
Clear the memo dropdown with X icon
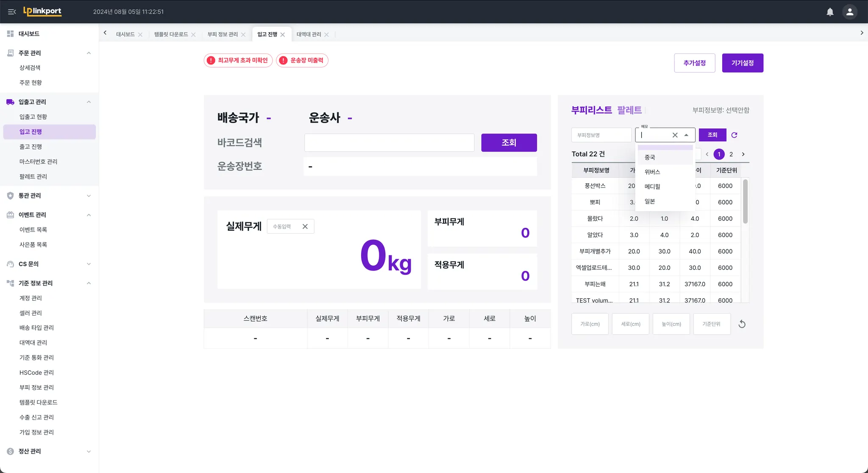675,135
